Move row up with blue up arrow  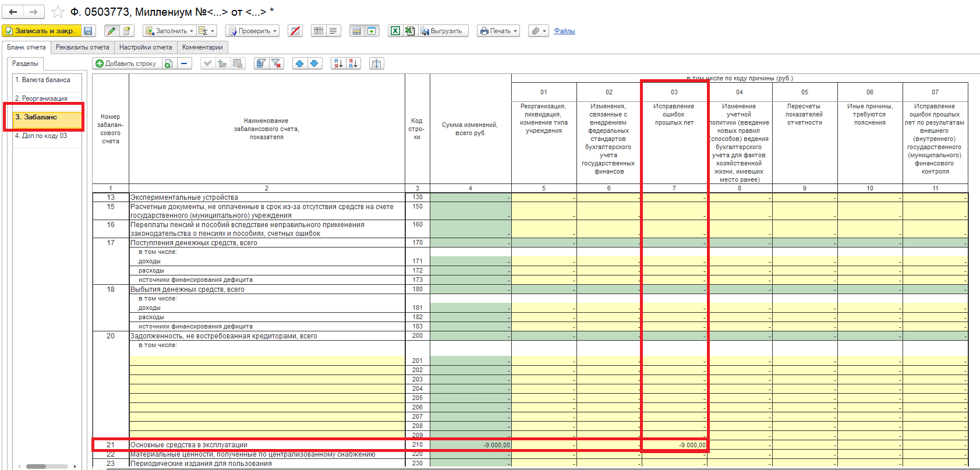point(299,63)
